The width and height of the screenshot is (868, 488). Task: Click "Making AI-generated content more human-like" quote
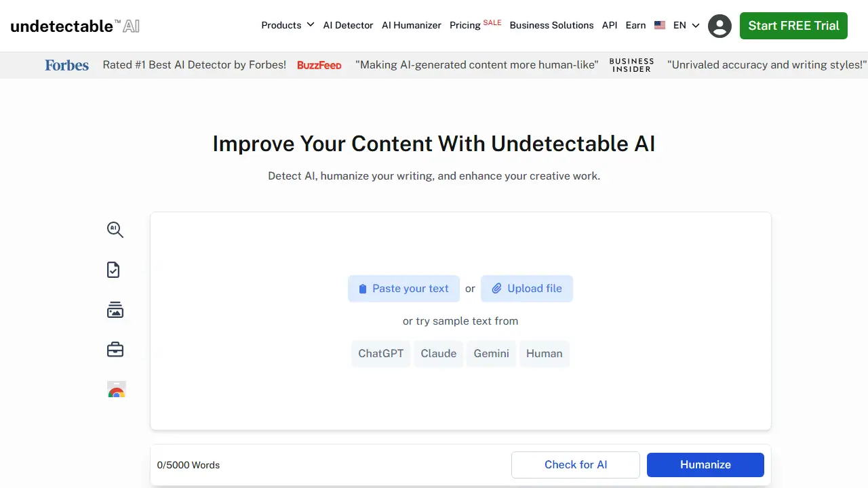click(x=477, y=65)
